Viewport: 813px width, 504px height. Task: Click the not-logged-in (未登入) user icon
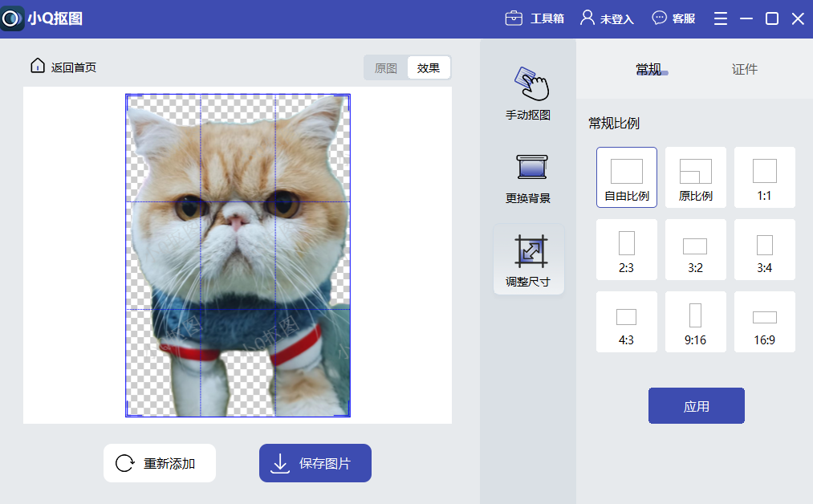point(588,18)
